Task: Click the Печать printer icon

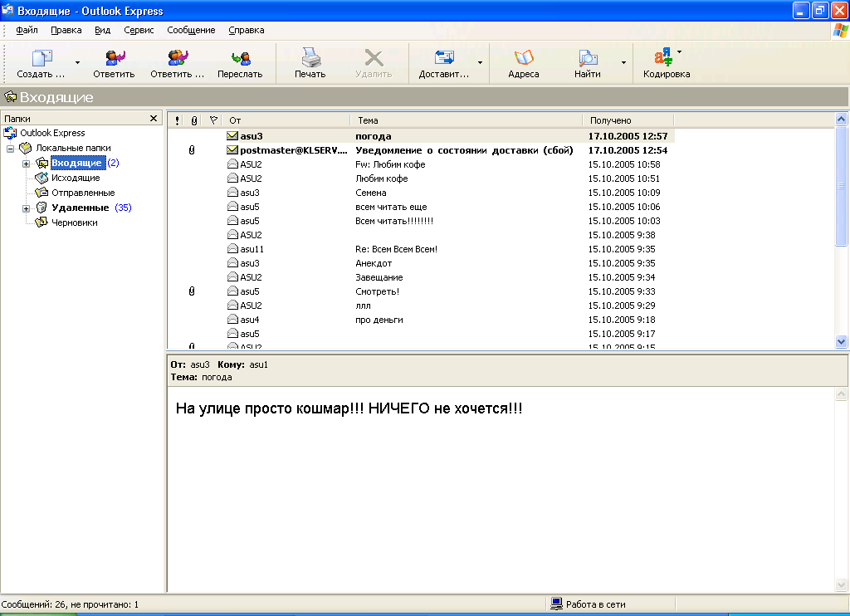Action: pyautogui.click(x=310, y=57)
